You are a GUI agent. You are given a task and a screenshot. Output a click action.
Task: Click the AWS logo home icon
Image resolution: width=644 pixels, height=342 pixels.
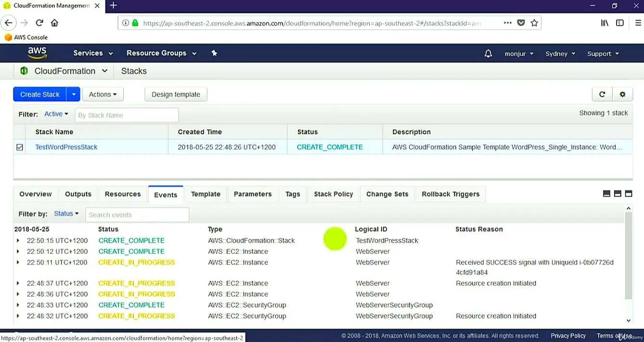[x=37, y=53]
